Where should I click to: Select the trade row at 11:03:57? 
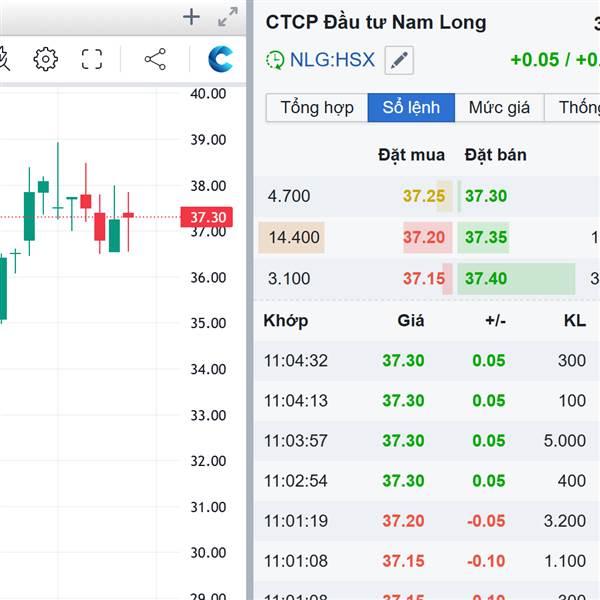(427, 441)
